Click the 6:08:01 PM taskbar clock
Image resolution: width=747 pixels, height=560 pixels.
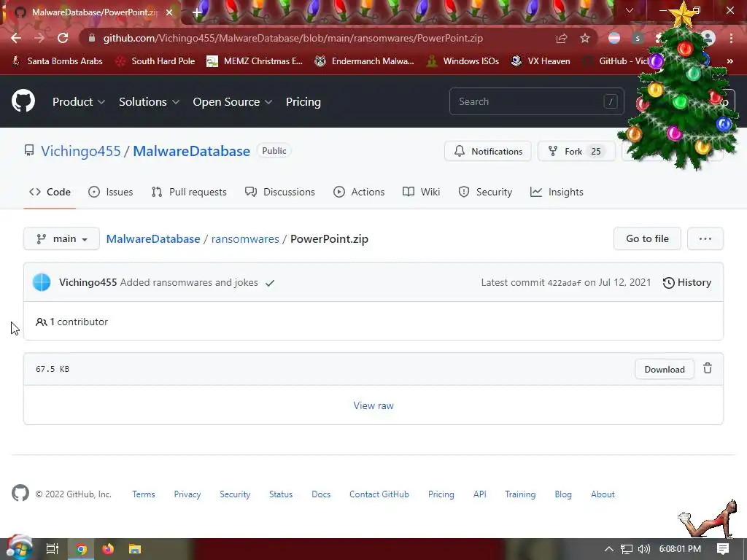[680, 549]
